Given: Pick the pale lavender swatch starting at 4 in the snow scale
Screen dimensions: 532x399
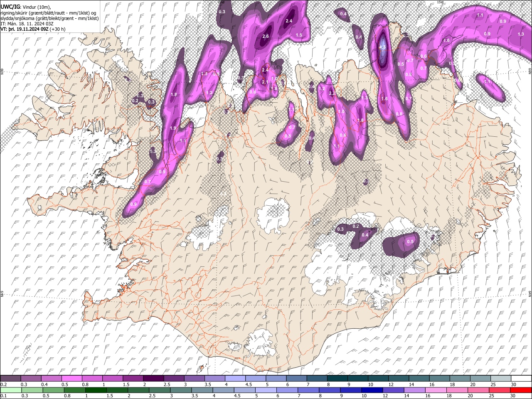Looking at the screenshot, I should tap(235, 379).
